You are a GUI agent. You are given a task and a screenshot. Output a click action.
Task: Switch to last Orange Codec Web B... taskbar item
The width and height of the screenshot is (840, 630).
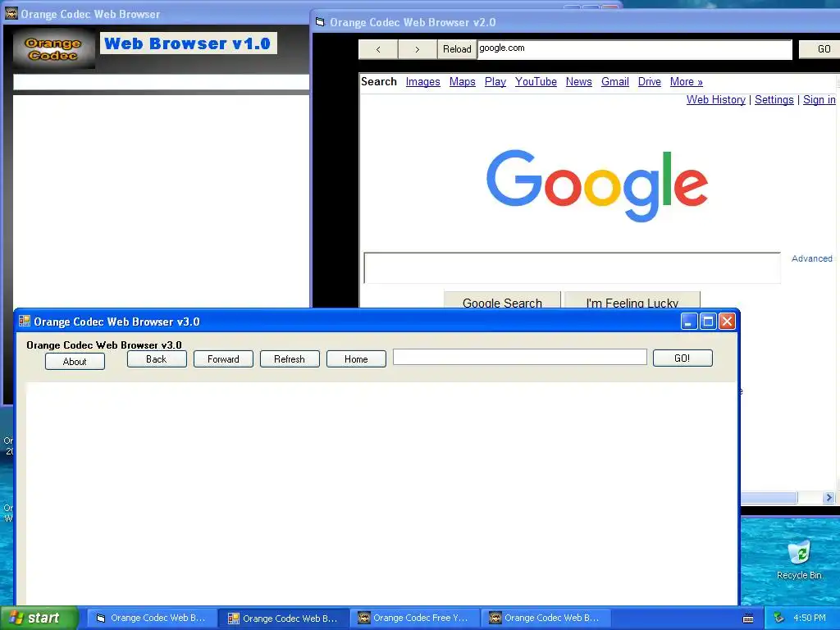coord(546,619)
